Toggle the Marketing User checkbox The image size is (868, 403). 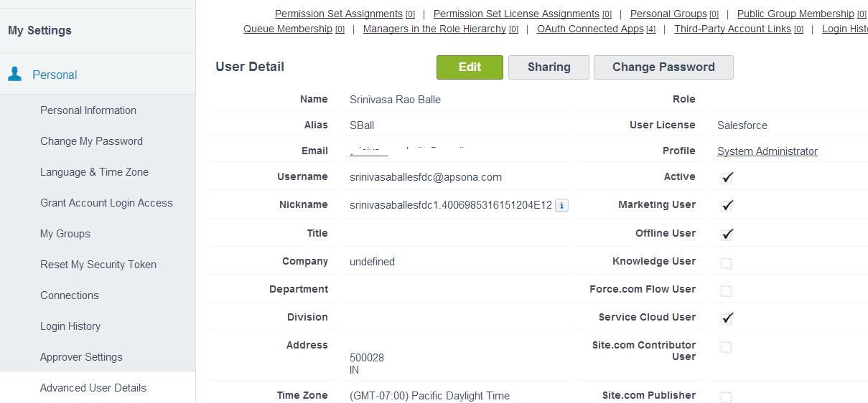(x=727, y=206)
